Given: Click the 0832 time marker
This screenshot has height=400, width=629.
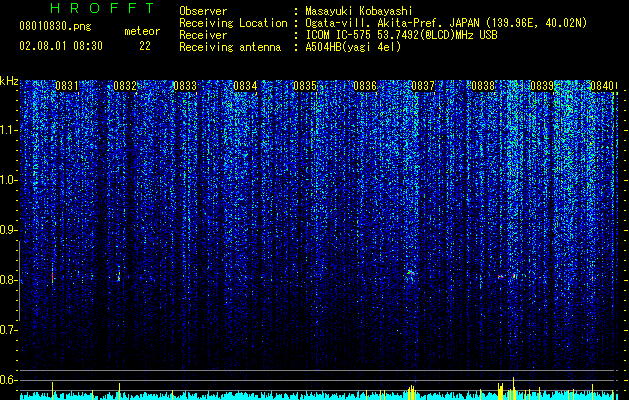Looking at the screenshot, I should (x=125, y=86).
